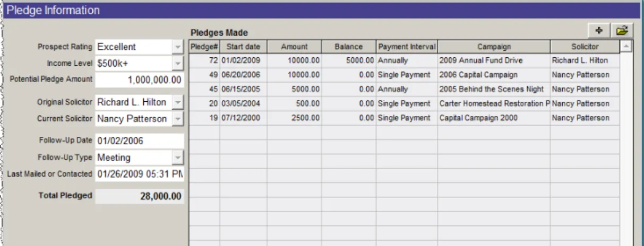Sort by Solicitor column header
Image resolution: width=644 pixels, height=246 pixels.
(x=585, y=47)
